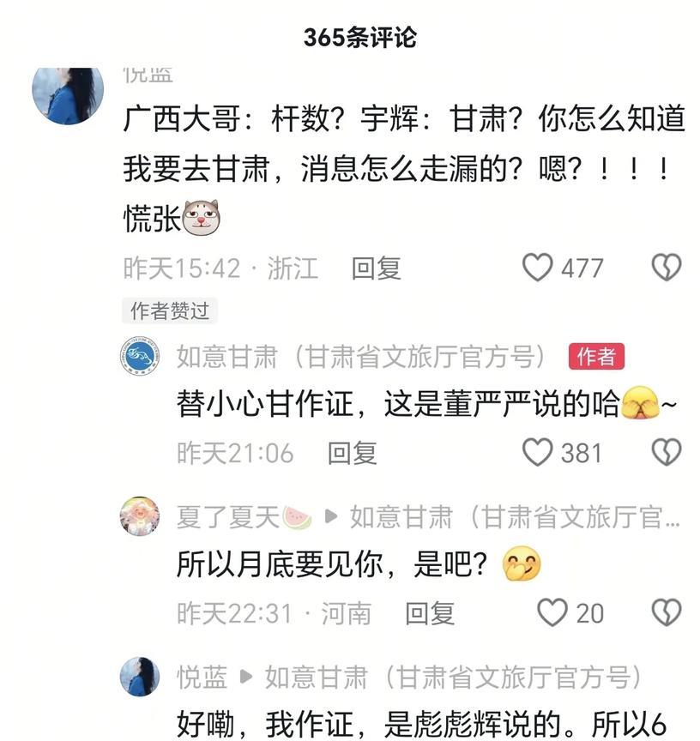Tap the 365条评论 header

click(360, 37)
